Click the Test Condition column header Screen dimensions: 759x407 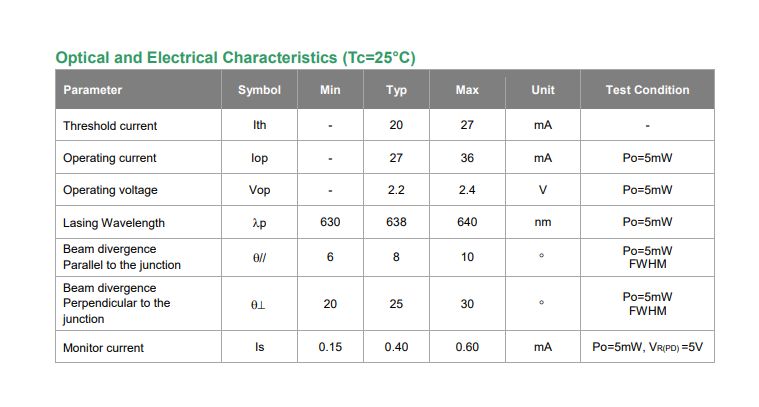[647, 90]
